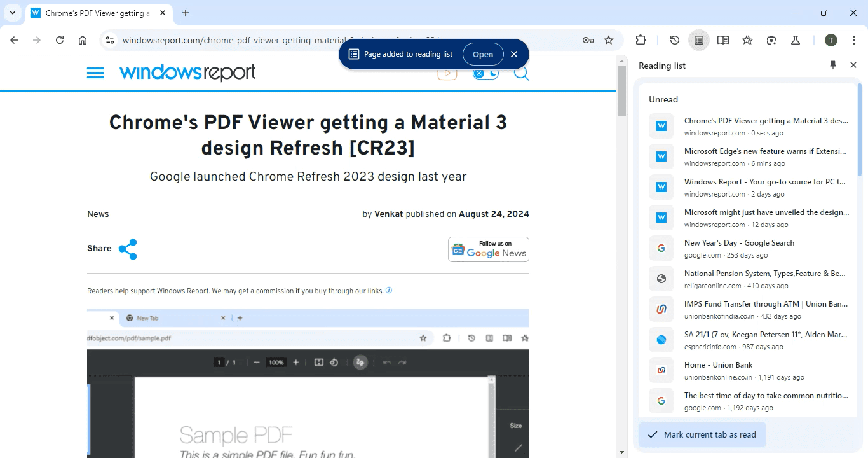868x458 pixels.
Task: View site information icon in address bar
Action: coord(110,40)
